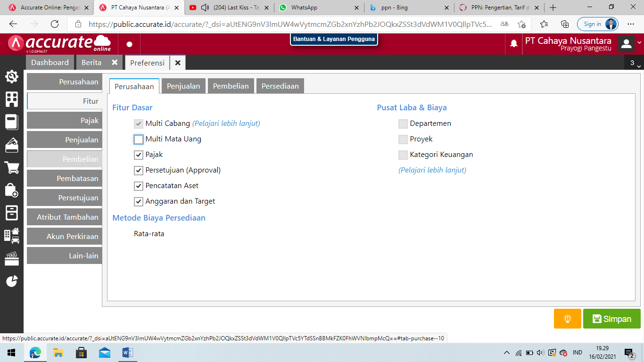Open Word from the taskbar
Image resolution: width=644 pixels, height=362 pixels.
(128, 352)
